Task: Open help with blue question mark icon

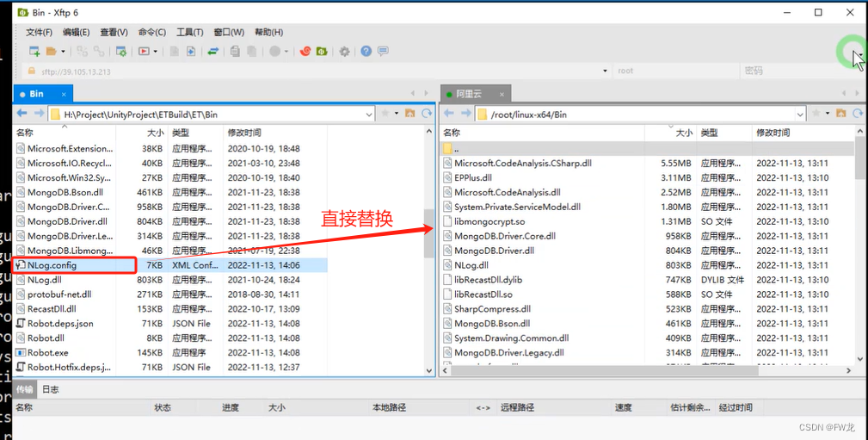Action: (x=366, y=52)
